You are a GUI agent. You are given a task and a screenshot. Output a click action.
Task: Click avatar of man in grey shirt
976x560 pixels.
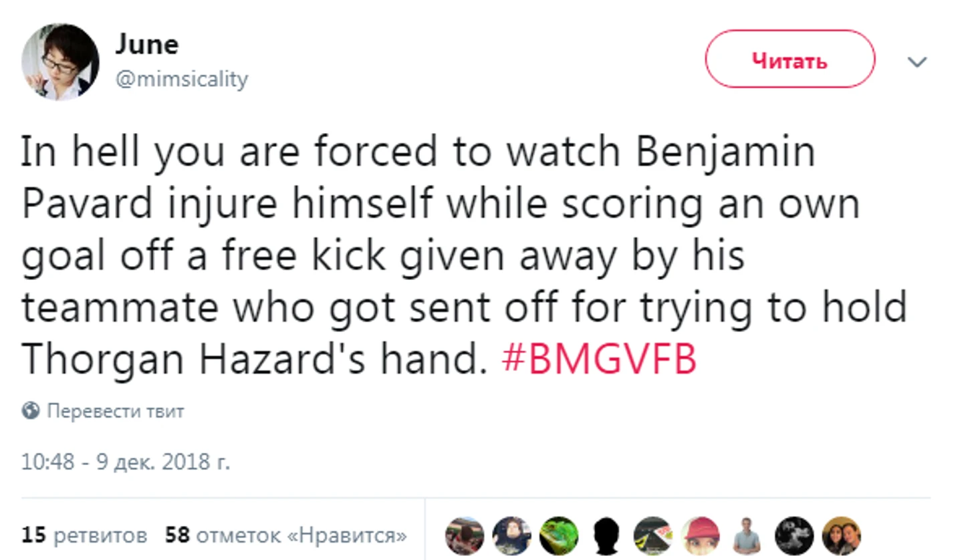pos(747,535)
